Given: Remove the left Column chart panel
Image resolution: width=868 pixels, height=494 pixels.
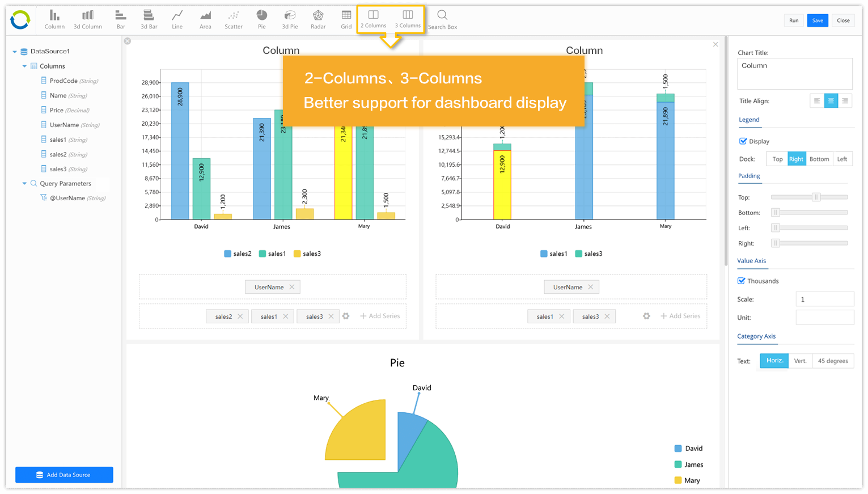Looking at the screenshot, I should 128,41.
